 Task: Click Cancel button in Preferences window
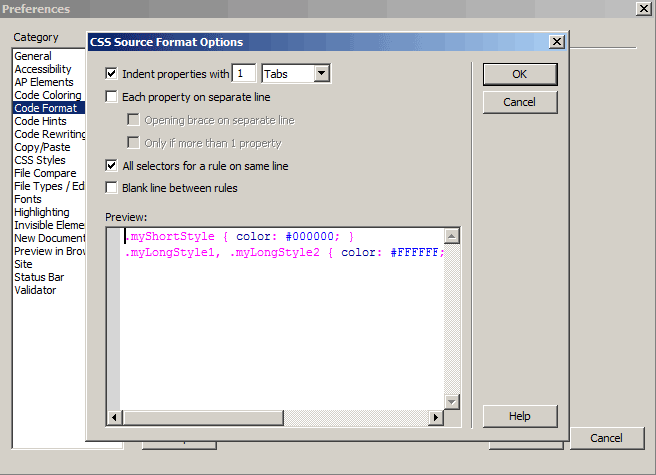pos(606,438)
